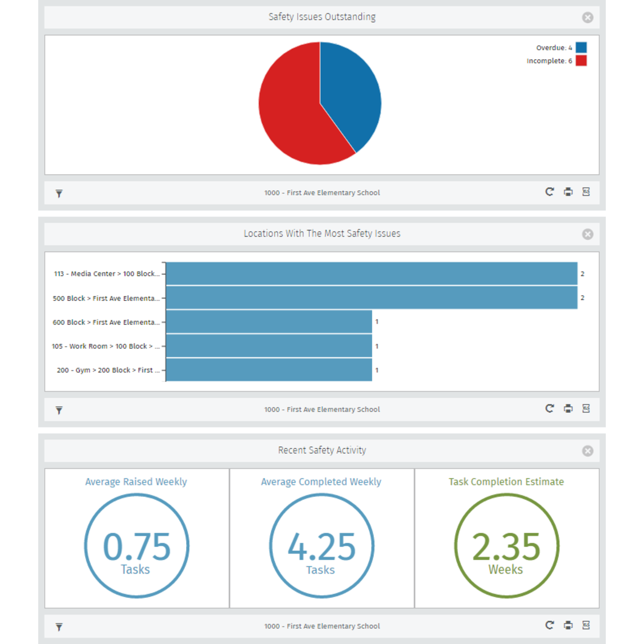This screenshot has height=644, width=644.
Task: Export the Locations With Most Safety Issues data
Action: click(x=586, y=409)
